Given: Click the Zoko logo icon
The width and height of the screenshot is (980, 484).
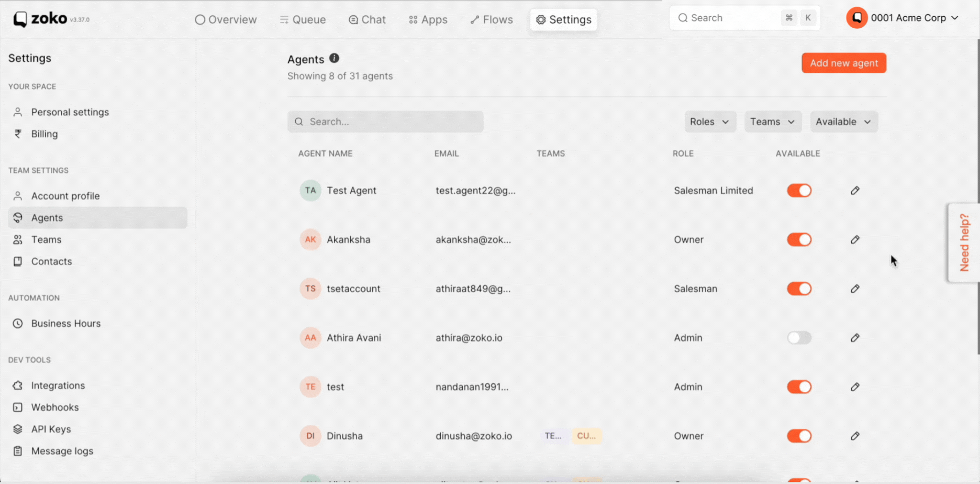Looking at the screenshot, I should 20,19.
